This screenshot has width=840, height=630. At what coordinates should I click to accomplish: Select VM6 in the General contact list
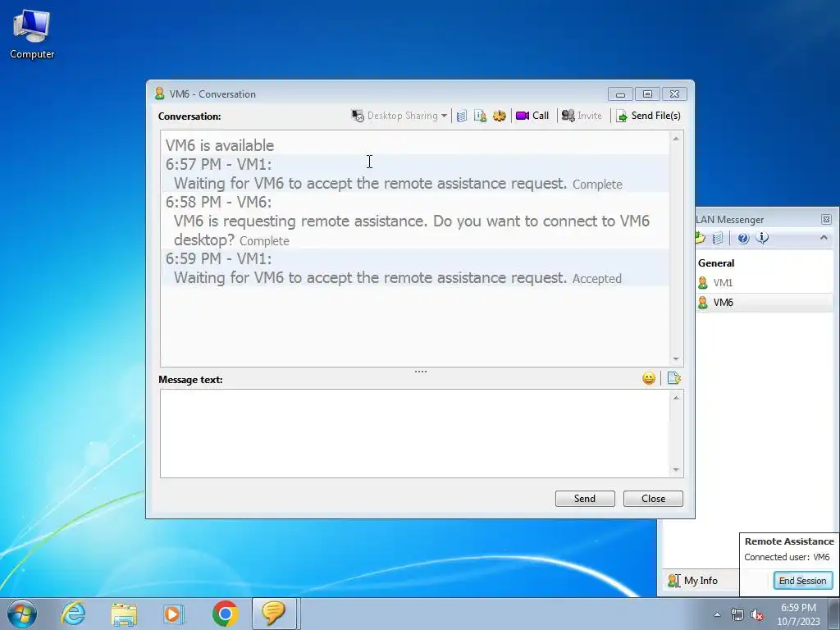coord(765,303)
